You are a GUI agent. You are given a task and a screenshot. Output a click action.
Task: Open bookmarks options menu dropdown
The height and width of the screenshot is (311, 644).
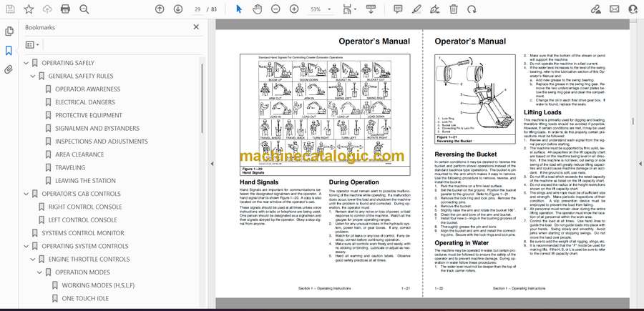click(32, 45)
